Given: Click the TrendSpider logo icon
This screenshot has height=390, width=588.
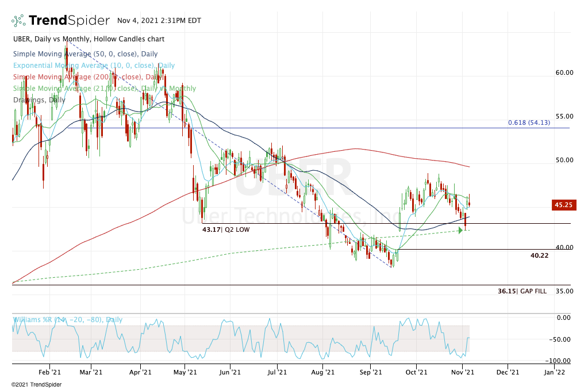Looking at the screenshot, I should coord(19,21).
